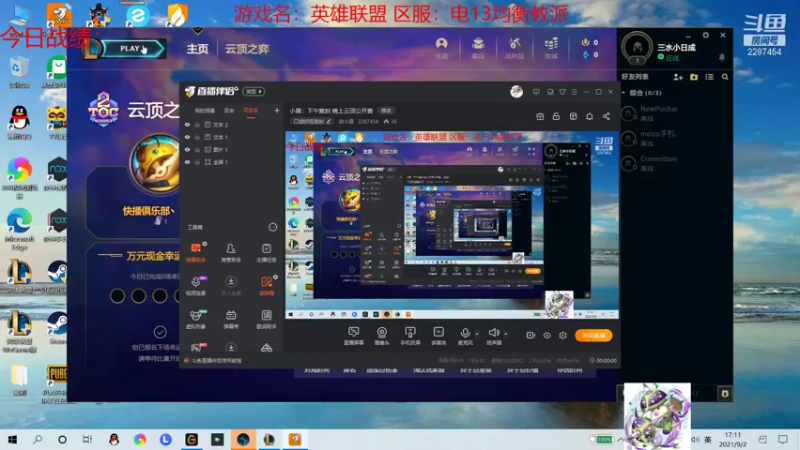The width and height of the screenshot is (800, 450).
Task: Open the download tool in toolbox second row
Action: pyautogui.click(x=231, y=286)
